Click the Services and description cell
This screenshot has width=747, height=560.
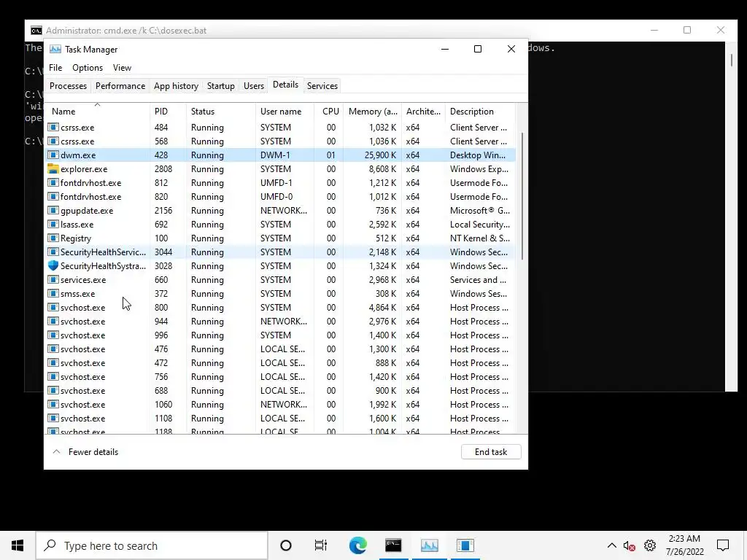click(x=478, y=279)
